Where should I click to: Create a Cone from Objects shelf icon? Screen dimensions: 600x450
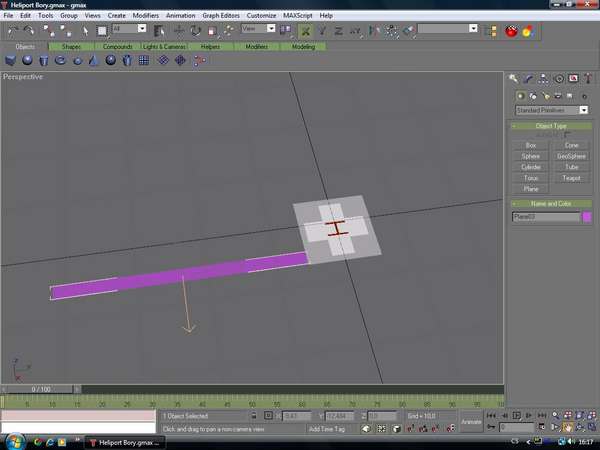click(94, 60)
